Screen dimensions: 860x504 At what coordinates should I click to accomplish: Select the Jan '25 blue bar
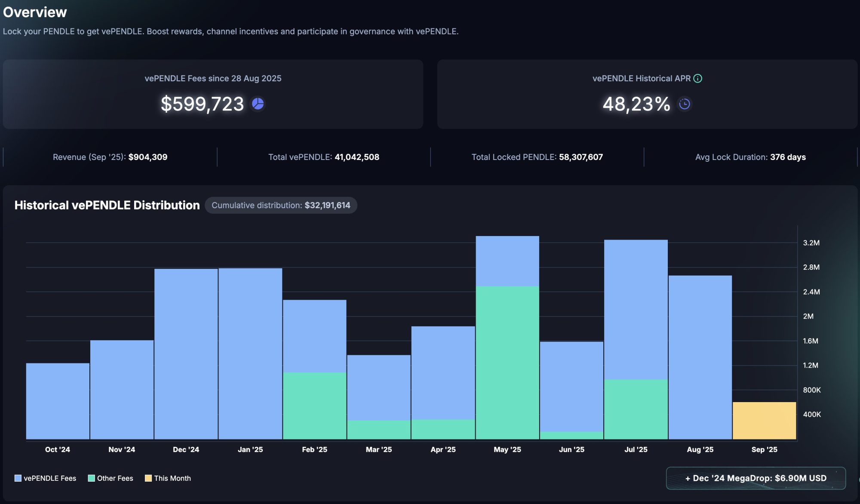(250, 353)
